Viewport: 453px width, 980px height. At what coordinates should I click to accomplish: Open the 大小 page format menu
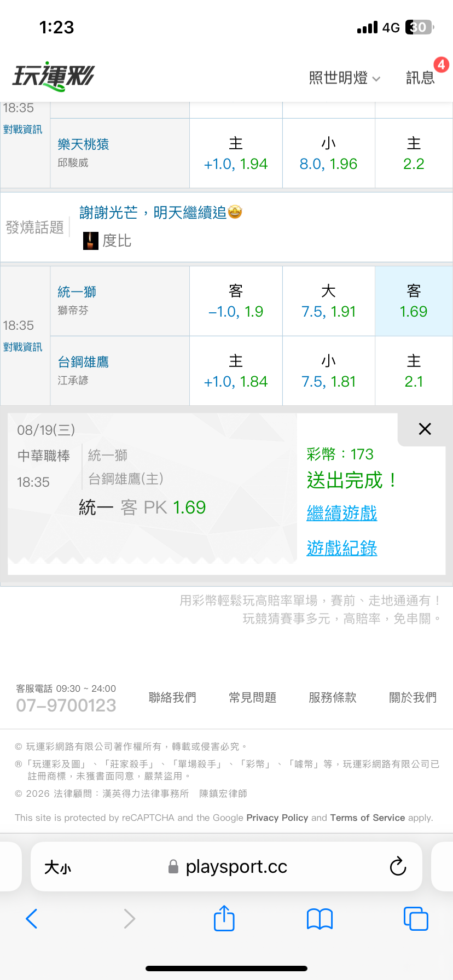point(57,867)
